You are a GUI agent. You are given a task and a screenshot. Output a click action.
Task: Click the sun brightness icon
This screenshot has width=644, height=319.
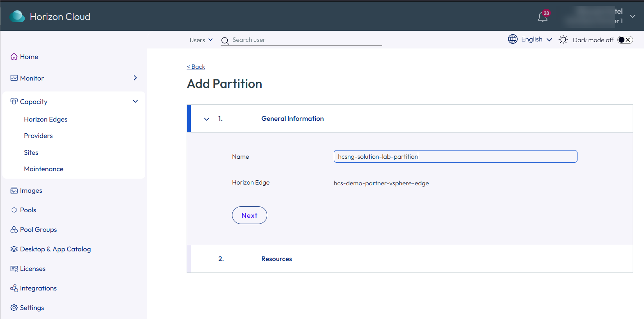[x=563, y=39]
